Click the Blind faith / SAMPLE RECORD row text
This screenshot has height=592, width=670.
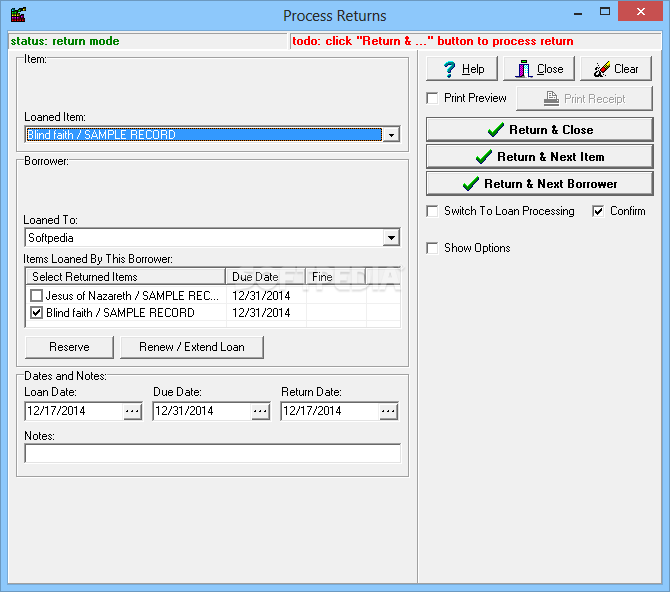click(x=120, y=313)
